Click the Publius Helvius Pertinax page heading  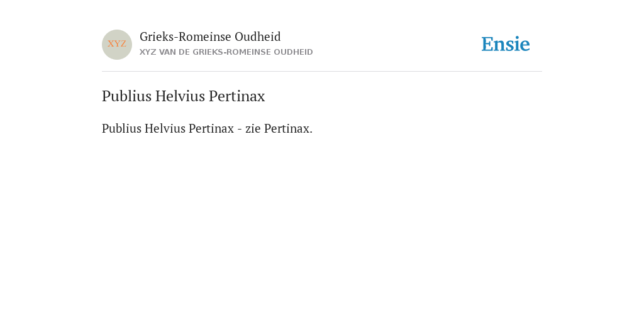tap(184, 96)
